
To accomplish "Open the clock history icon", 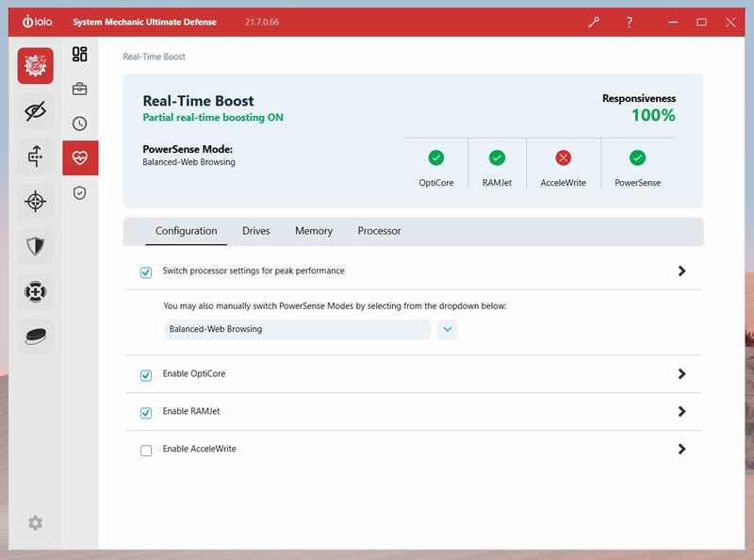I will click(x=80, y=124).
